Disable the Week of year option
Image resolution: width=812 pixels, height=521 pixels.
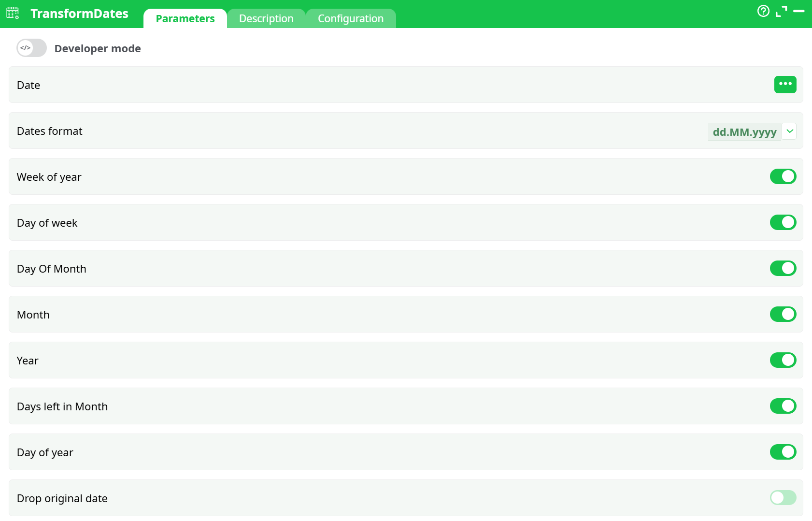pyautogui.click(x=783, y=176)
